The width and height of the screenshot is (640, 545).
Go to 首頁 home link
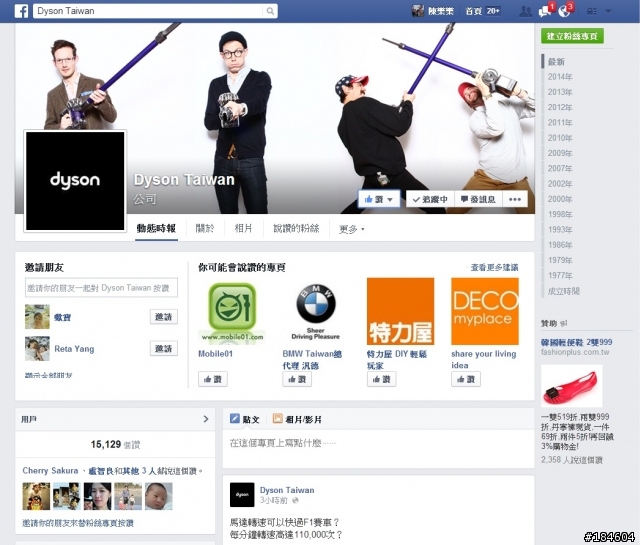tap(473, 11)
